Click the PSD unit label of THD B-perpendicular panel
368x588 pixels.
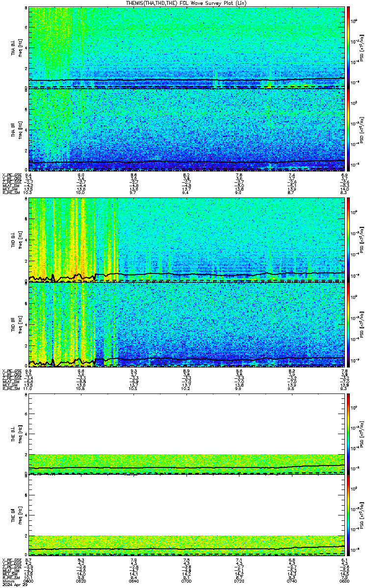362,240
